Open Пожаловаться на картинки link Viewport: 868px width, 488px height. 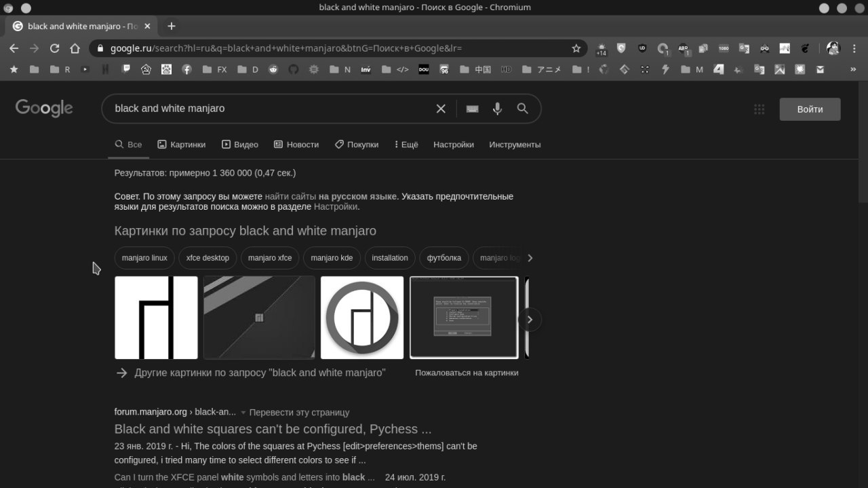pyautogui.click(x=467, y=373)
